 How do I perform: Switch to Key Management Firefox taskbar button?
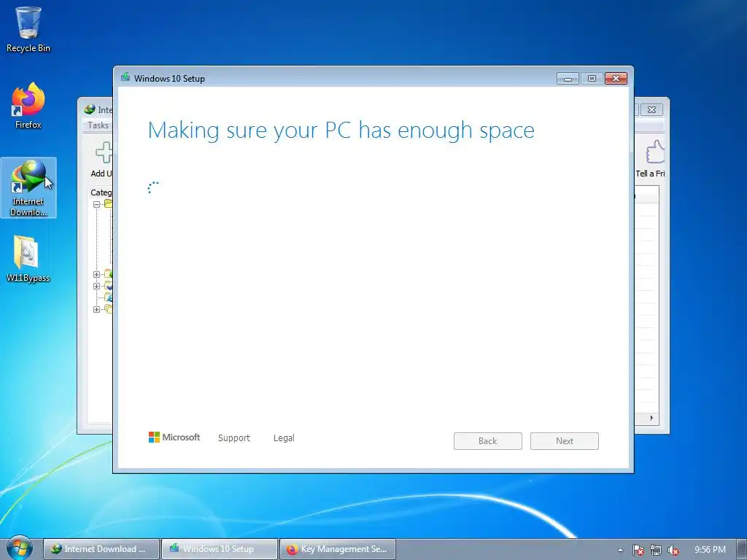(337, 549)
